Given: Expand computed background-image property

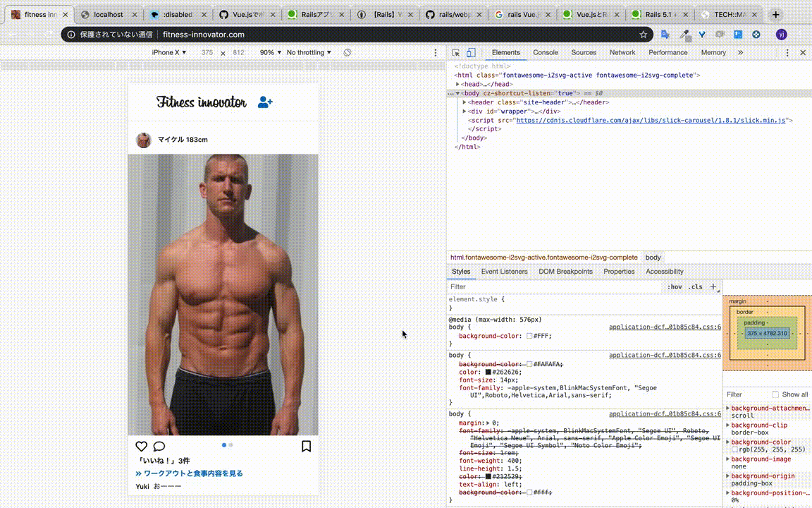Looking at the screenshot, I should tap(727, 459).
